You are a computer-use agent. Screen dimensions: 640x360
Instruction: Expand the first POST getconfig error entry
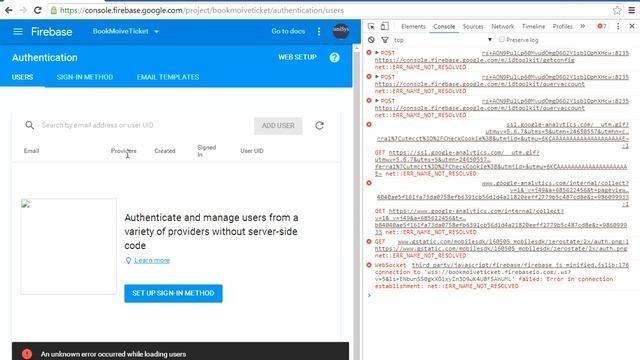click(377, 53)
